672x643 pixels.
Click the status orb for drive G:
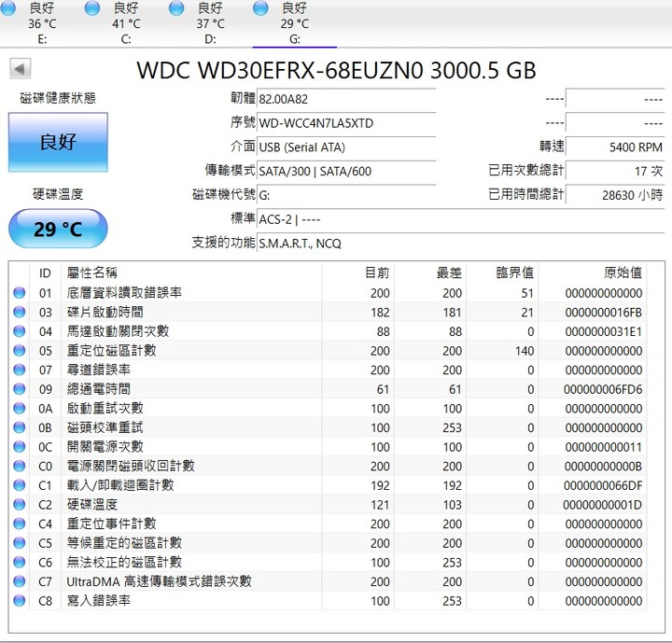(260, 8)
